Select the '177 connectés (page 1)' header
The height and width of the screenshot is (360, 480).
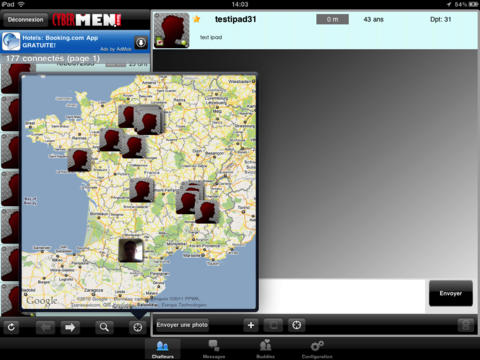point(53,58)
